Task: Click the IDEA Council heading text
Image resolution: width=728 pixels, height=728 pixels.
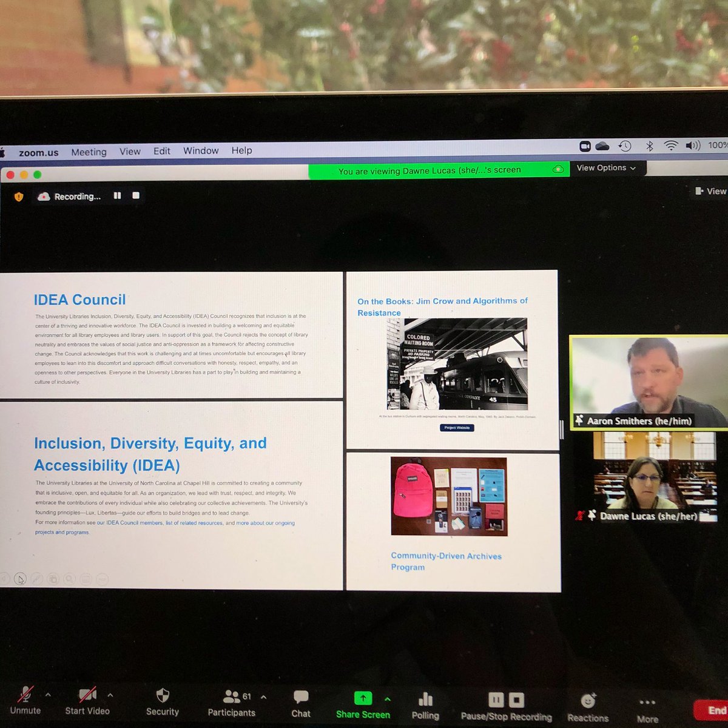Action: point(79,300)
